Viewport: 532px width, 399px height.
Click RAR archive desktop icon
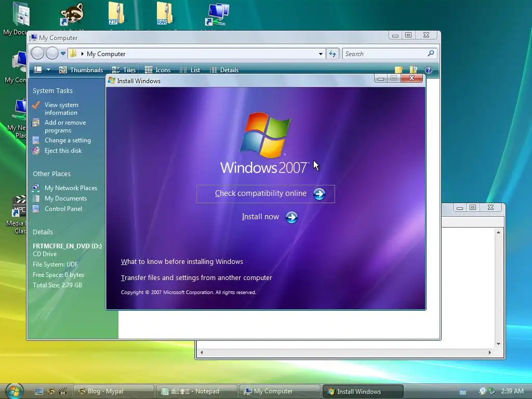click(x=165, y=14)
